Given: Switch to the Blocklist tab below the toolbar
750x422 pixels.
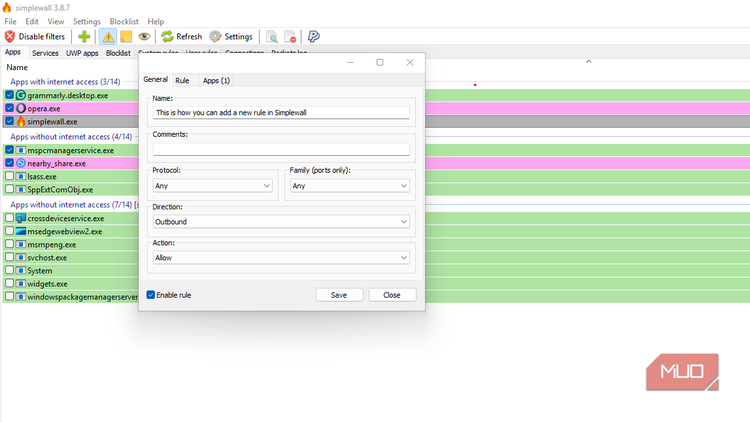Looking at the screenshot, I should pos(118,53).
